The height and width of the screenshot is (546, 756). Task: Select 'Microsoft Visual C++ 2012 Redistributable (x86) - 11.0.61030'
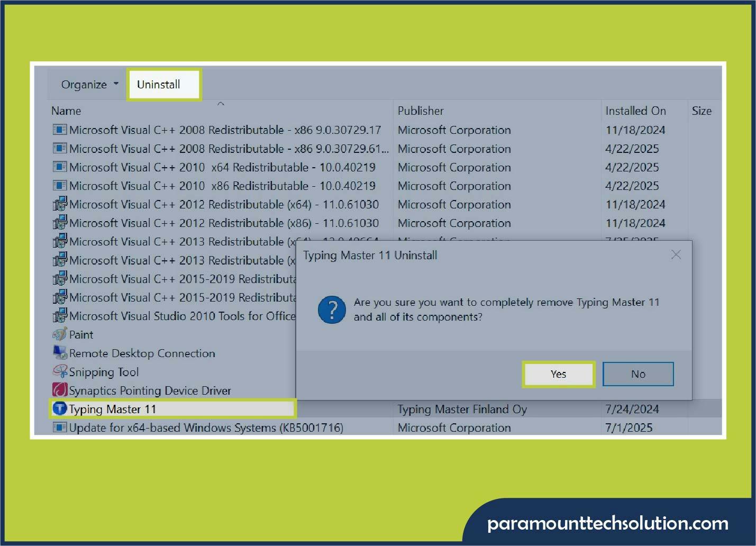pyautogui.click(x=224, y=223)
